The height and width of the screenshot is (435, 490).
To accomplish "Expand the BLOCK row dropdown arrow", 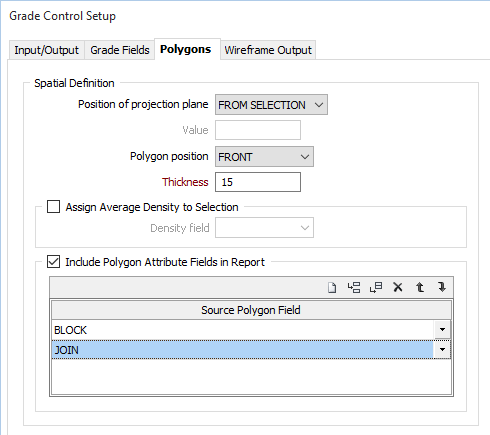I will click(x=442, y=330).
